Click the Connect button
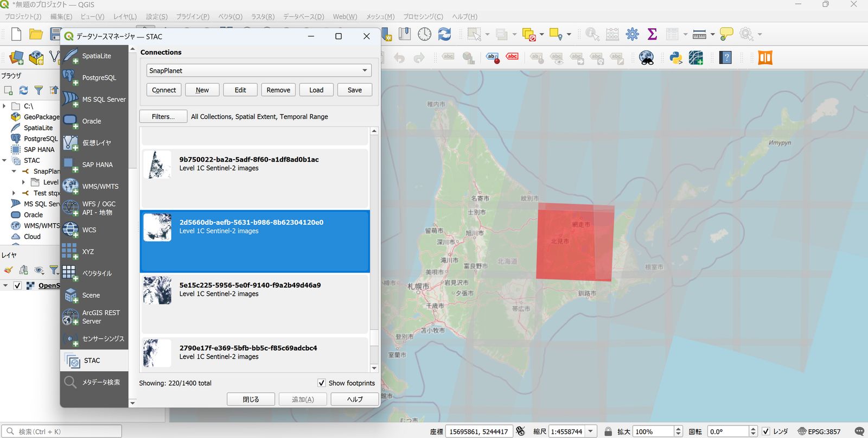Screen dimensions: 868x438 point(164,90)
